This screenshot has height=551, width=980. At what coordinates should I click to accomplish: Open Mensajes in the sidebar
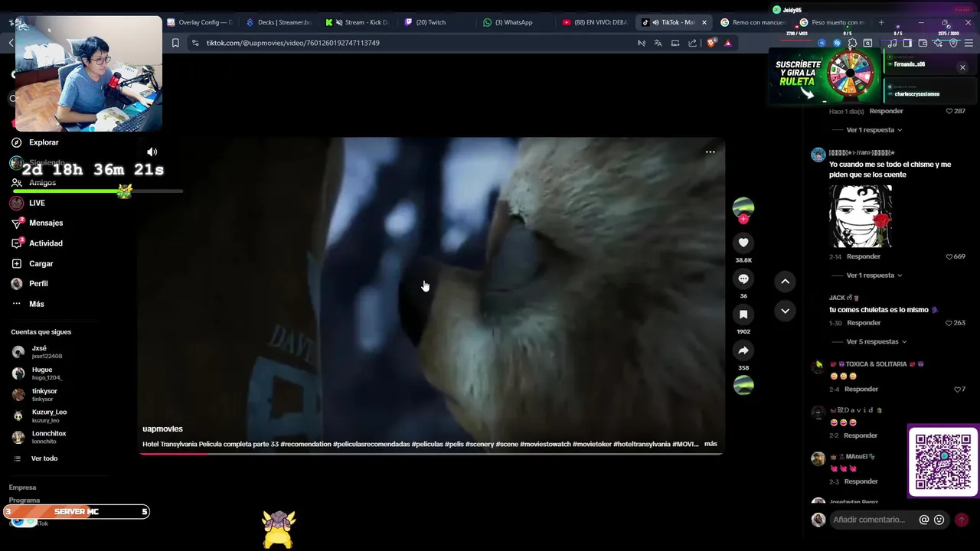46,223
